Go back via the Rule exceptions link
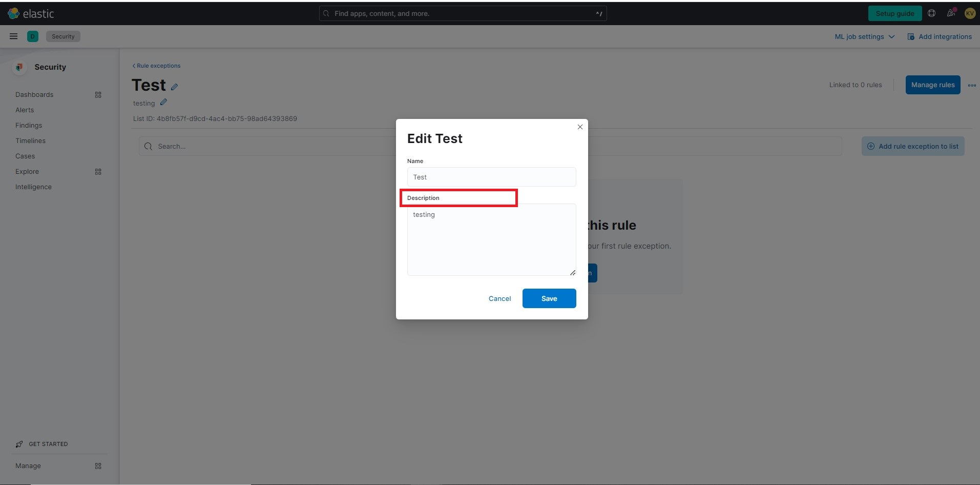Viewport: 980px width, 485px height. coord(156,66)
